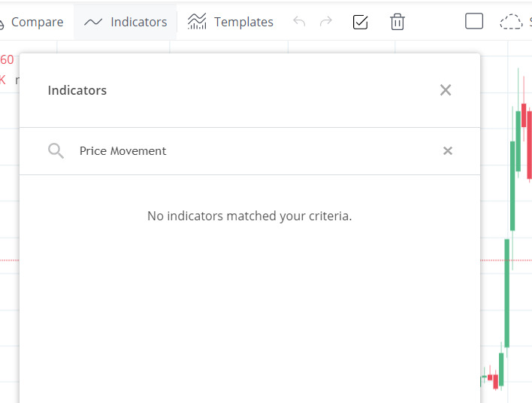Click the no indicators matched message

click(x=249, y=216)
